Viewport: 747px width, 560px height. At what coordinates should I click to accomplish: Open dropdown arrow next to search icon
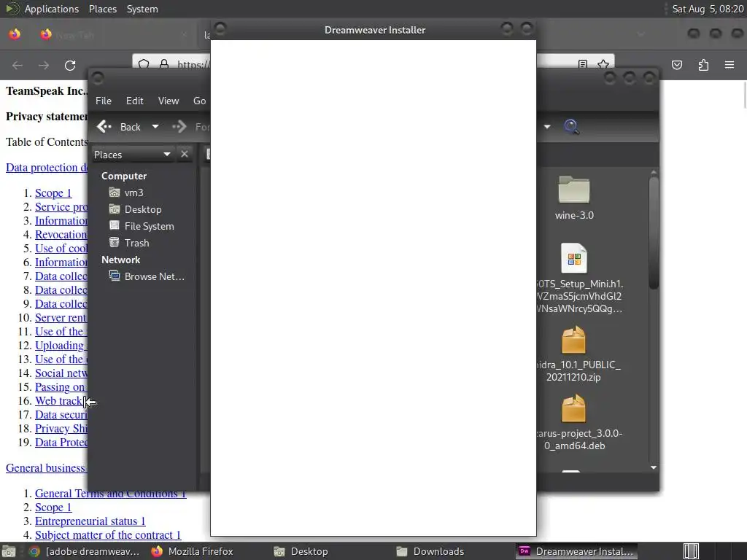(547, 127)
